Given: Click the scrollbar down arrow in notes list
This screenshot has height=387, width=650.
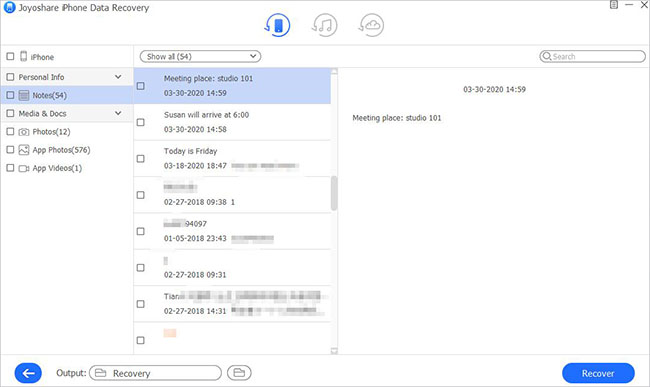Looking at the screenshot, I should click(334, 351).
